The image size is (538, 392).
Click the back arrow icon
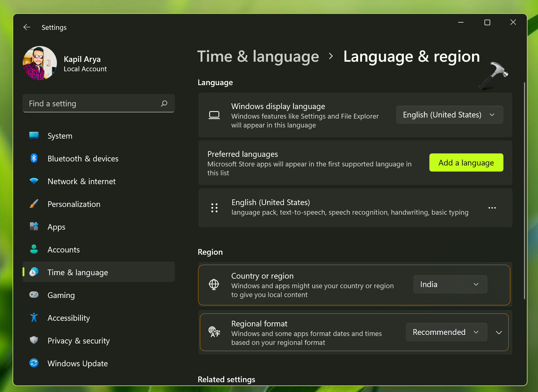pos(27,27)
